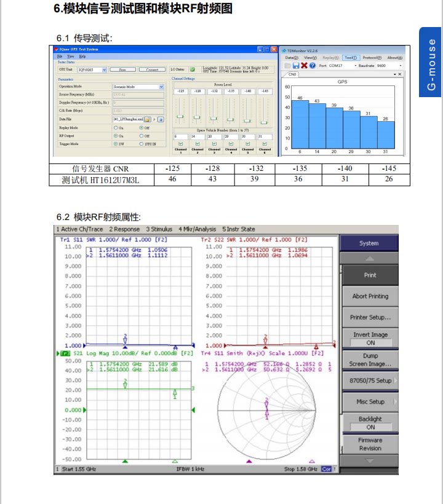This screenshot has height=504, width=443.
Task: Open the About(A) menu in TDMonitor
Action: (x=395, y=58)
